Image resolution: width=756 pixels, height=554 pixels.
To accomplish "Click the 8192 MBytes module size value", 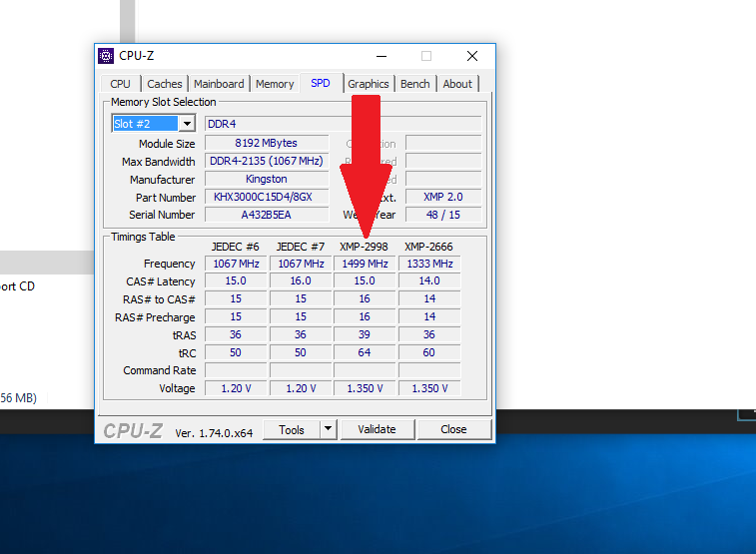I will point(267,143).
